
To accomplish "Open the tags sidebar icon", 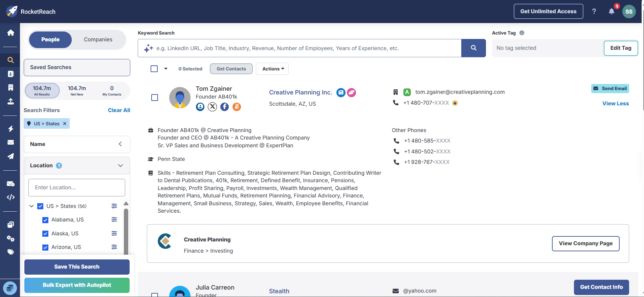I will tap(10, 252).
